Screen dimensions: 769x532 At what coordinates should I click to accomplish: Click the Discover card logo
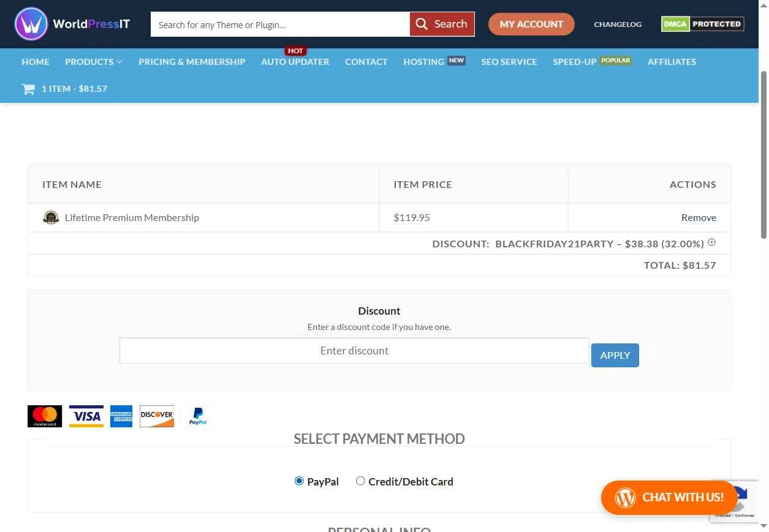tap(157, 416)
